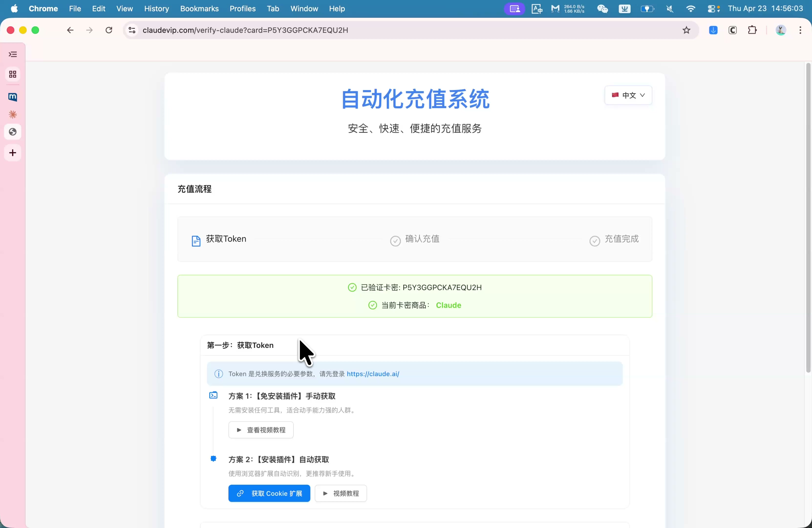Open the Apple menu
Image resolution: width=812 pixels, height=528 pixels.
tap(14, 9)
